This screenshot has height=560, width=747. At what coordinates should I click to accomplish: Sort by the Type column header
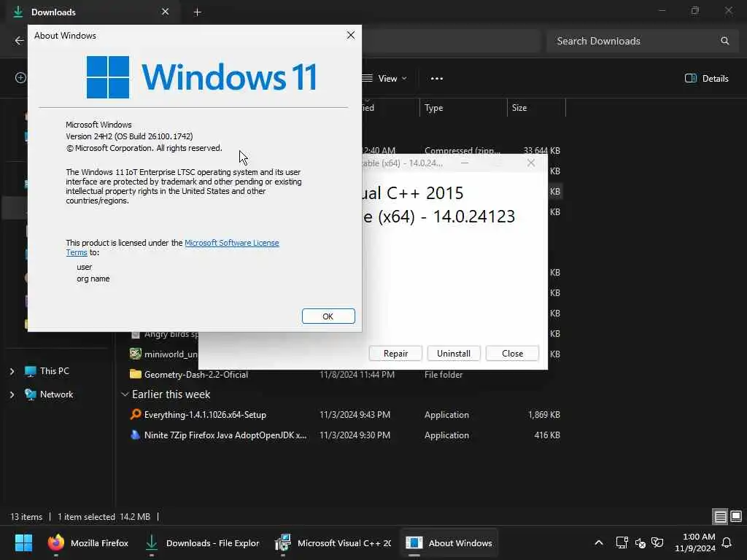point(463,108)
